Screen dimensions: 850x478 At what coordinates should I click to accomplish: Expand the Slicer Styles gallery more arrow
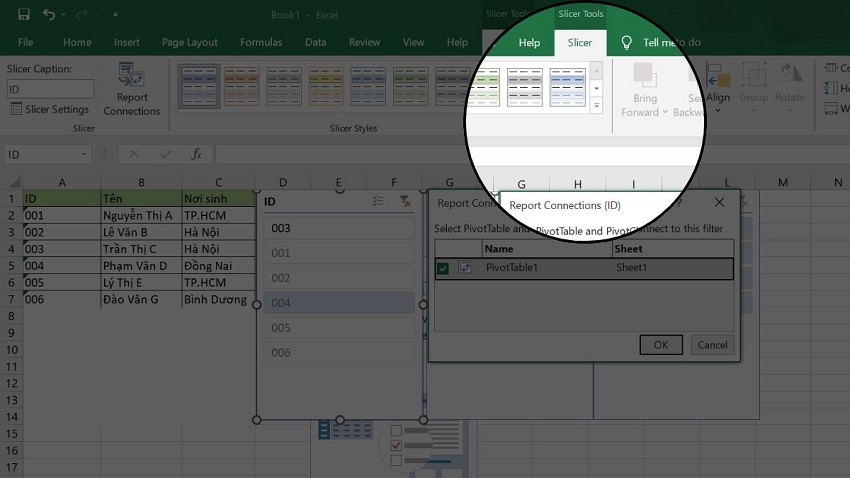click(597, 106)
